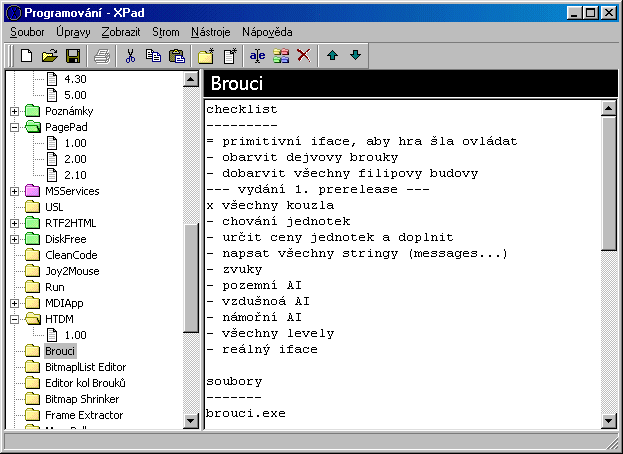Screen dimensions: 623x454
Task: Move item up with green arrow
Action: (332, 56)
